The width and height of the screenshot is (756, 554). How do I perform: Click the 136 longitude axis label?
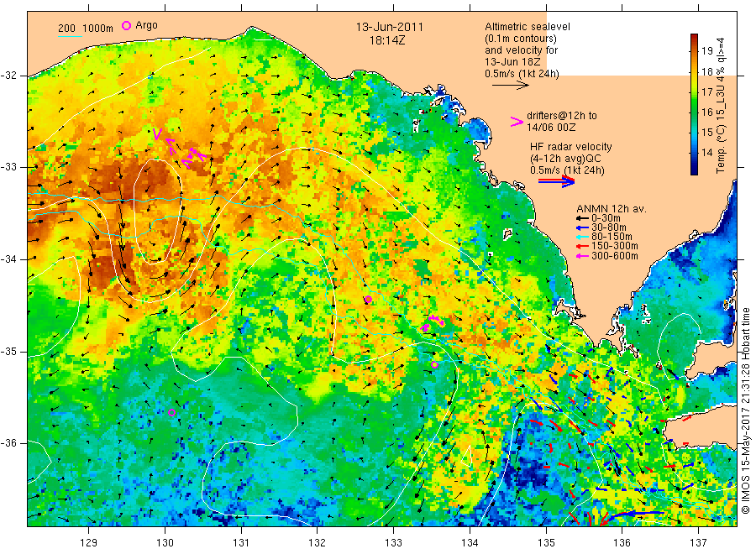pos(622,543)
